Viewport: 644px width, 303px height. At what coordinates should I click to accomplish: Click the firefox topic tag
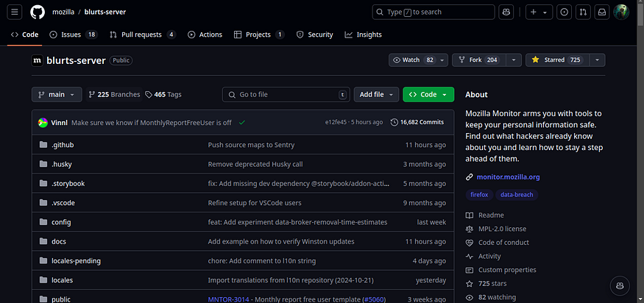[x=479, y=195]
